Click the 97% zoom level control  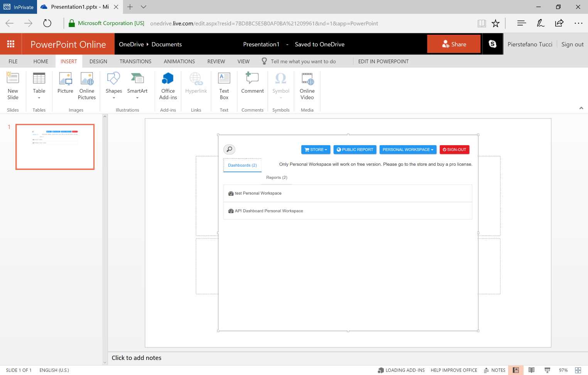pos(564,370)
